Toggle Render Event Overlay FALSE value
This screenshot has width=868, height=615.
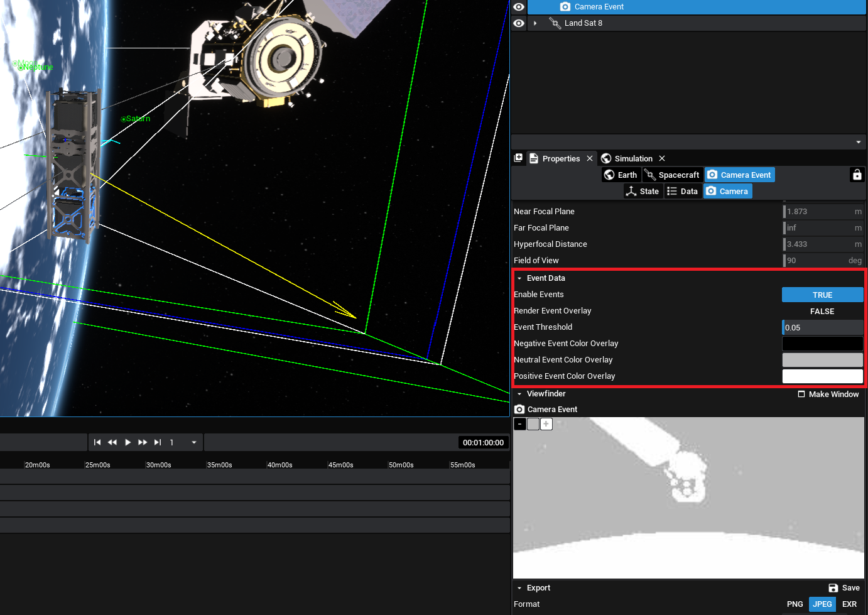[x=822, y=311]
